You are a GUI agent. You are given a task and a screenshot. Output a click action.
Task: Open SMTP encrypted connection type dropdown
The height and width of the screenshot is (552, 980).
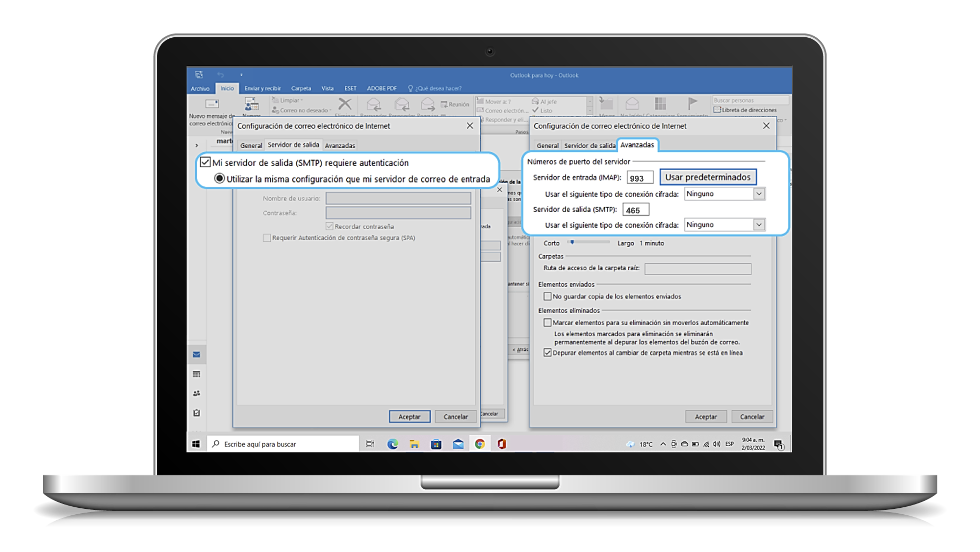click(759, 225)
